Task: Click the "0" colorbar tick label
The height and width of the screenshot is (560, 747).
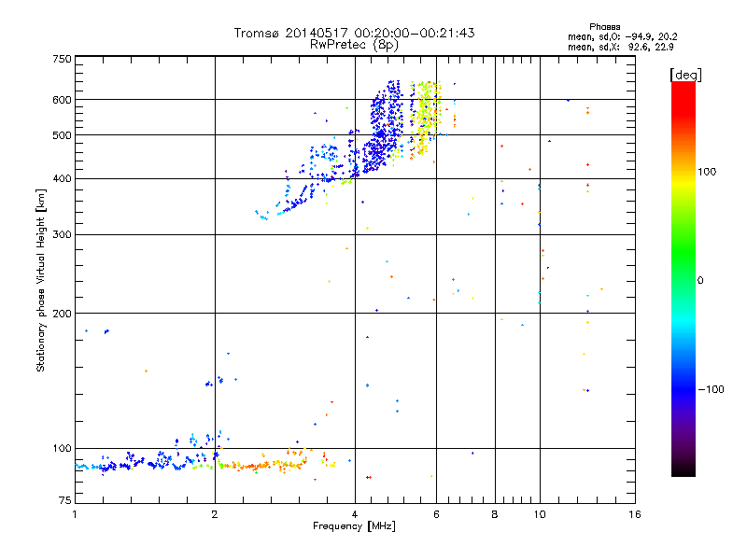Action: click(700, 281)
